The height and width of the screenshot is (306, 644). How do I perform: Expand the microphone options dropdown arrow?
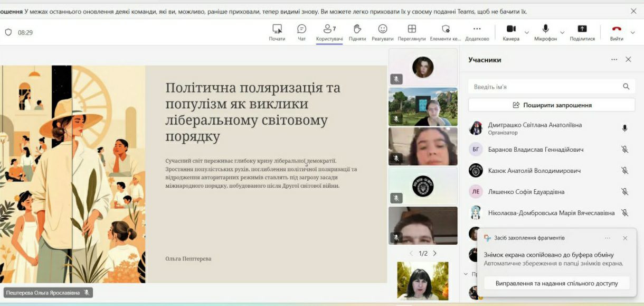click(x=562, y=33)
